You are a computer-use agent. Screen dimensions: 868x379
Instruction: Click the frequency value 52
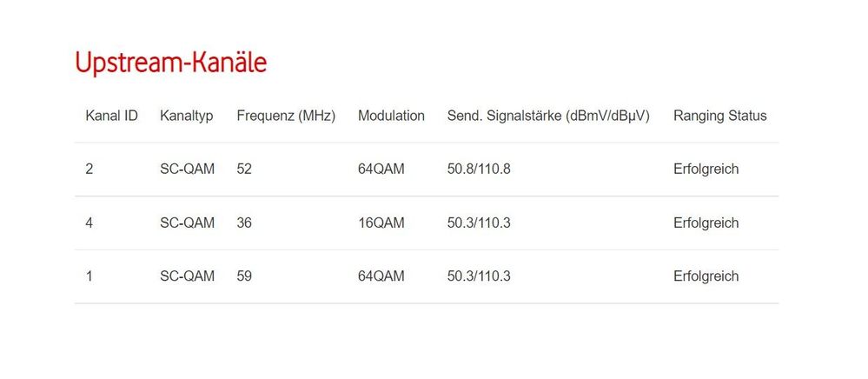(x=244, y=170)
